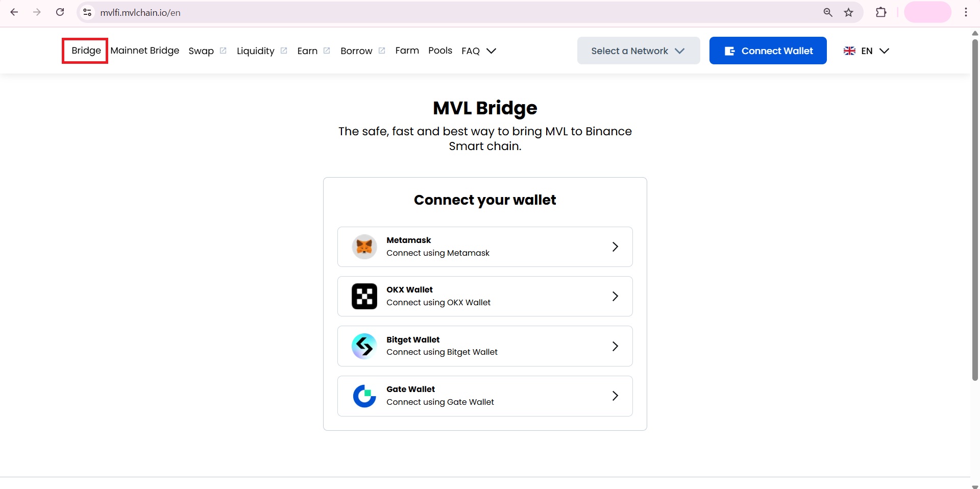Click the Bitget Wallet logo icon
Image resolution: width=980 pixels, height=489 pixels.
364,346
